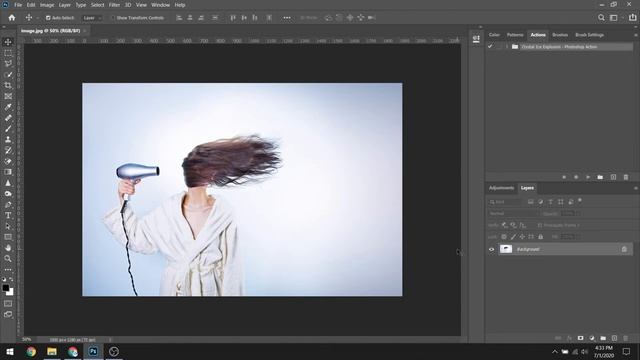Select the Eraser tool

(8, 161)
